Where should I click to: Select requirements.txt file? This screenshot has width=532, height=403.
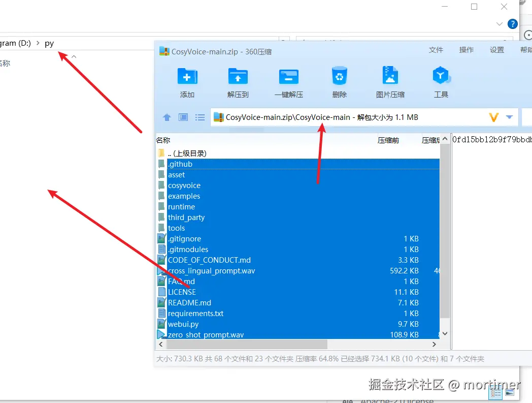pos(298,313)
